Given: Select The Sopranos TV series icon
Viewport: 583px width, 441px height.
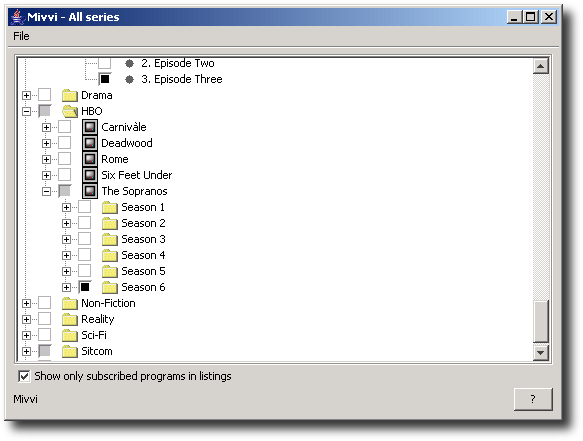Looking at the screenshot, I should click(90, 191).
